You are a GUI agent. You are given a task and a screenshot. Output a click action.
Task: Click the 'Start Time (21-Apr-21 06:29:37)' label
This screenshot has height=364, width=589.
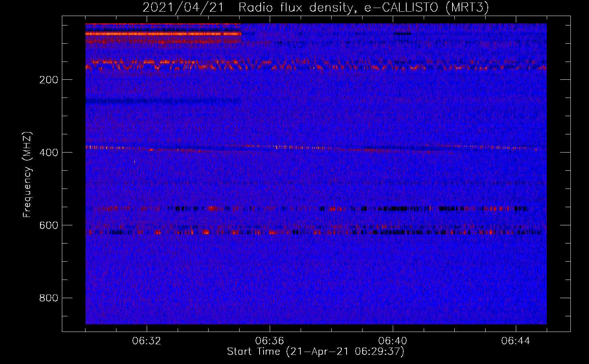tap(316, 352)
